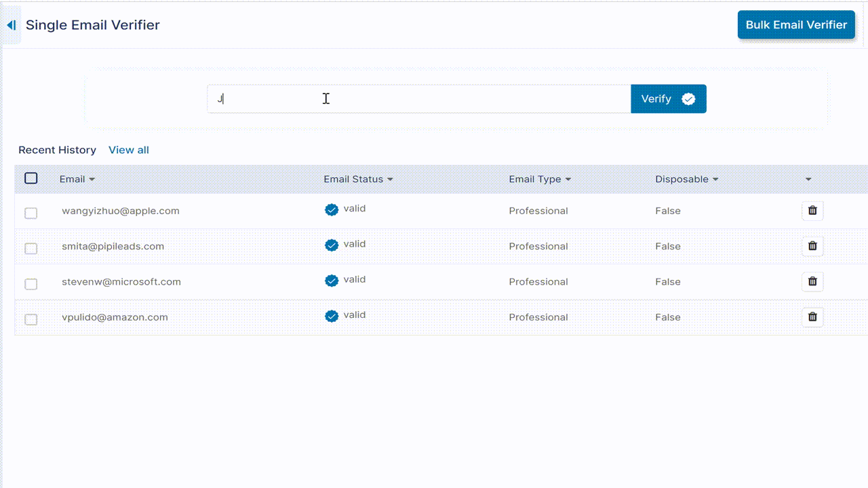Open the Email Status column dropdown
Image resolution: width=868 pixels, height=488 pixels.
(x=390, y=180)
